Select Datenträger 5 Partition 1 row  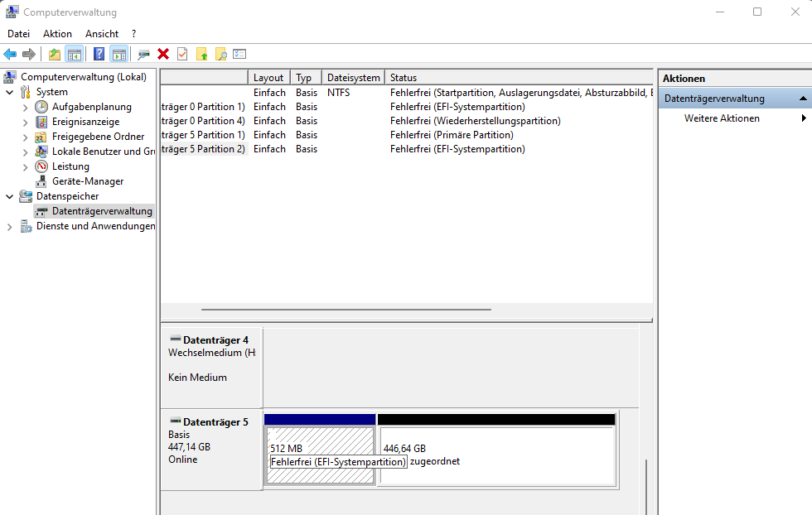pos(407,135)
